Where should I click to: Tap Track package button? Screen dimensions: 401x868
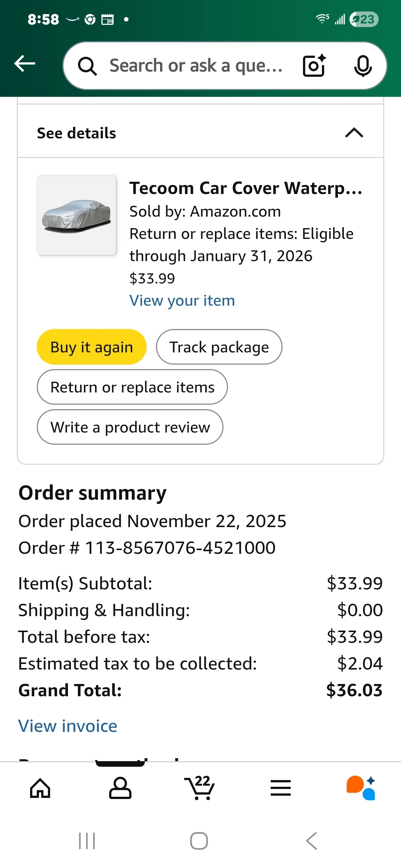click(219, 347)
